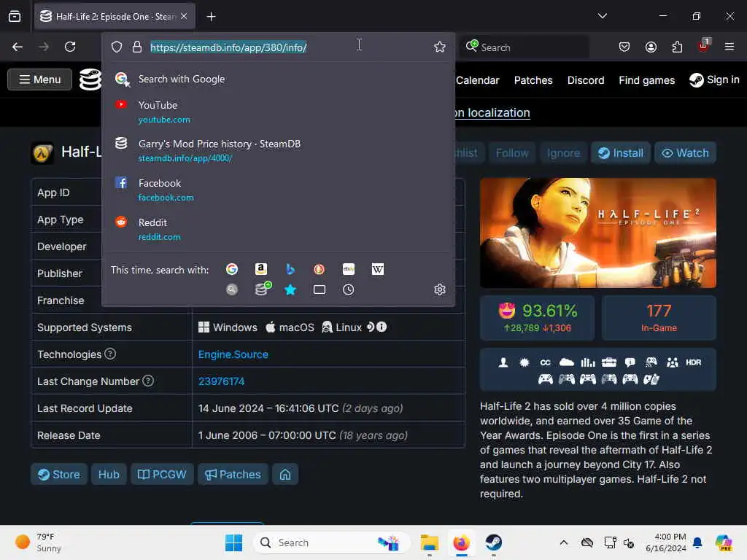Image resolution: width=747 pixels, height=560 pixels.
Task: Choose Reddit suggestion
Action: [x=278, y=229]
